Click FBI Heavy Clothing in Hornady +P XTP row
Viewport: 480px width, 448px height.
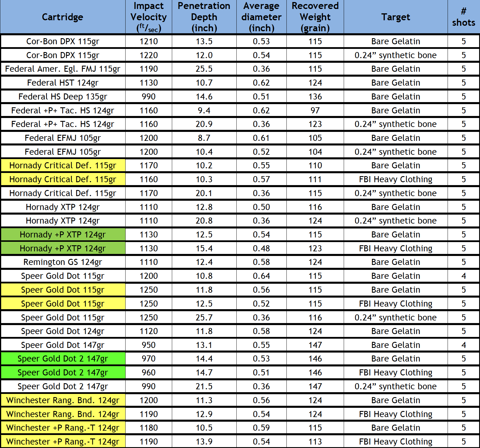[x=396, y=248]
